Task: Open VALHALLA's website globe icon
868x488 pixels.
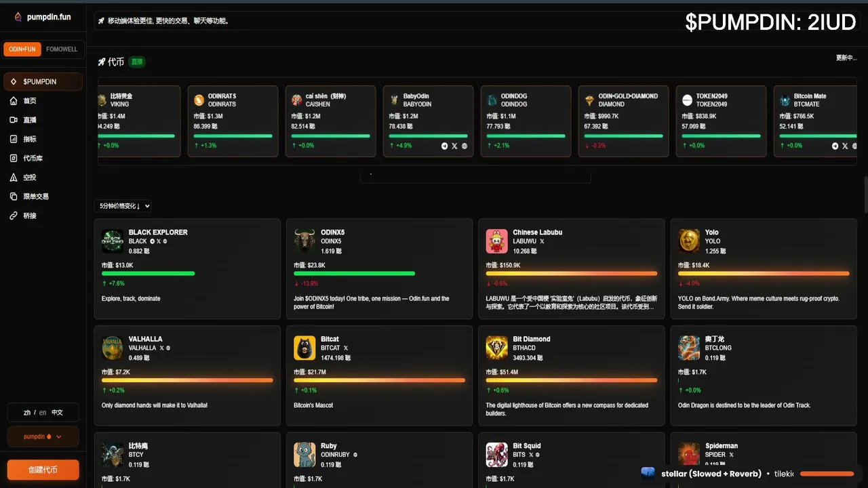Action: pos(167,348)
